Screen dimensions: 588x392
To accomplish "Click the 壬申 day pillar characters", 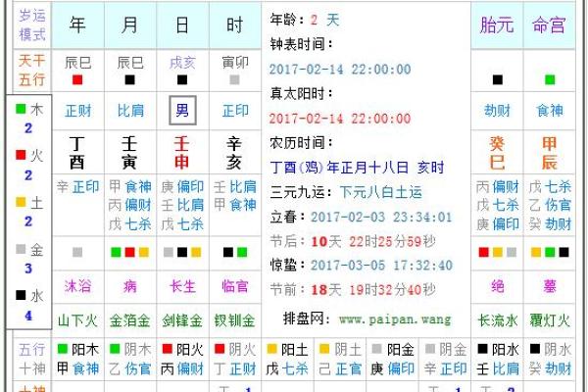I will tap(181, 153).
